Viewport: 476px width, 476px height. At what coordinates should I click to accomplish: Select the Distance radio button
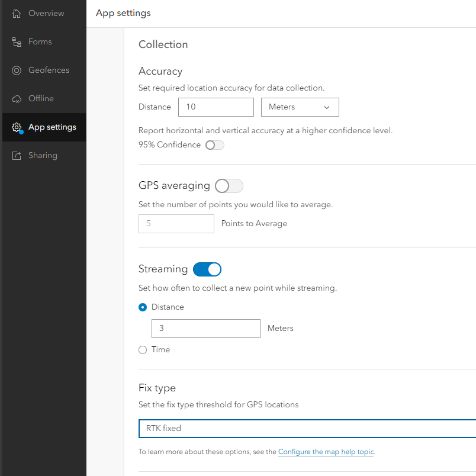click(x=142, y=307)
